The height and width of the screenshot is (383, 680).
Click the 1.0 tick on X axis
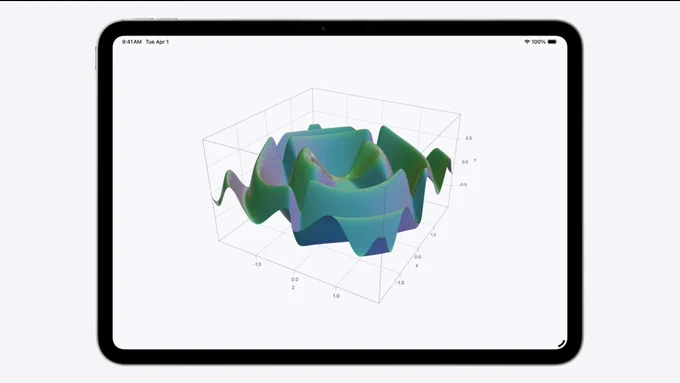(433, 234)
